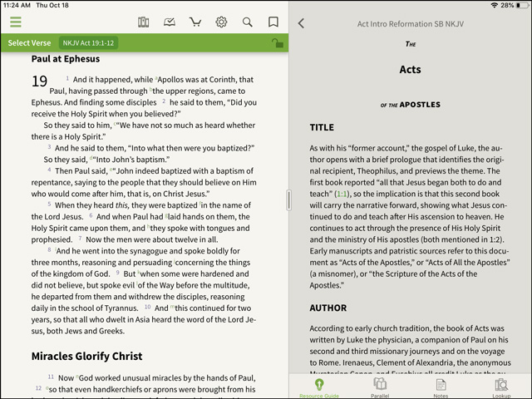Open cross-reference m before 'this continued'
The width and height of the screenshot is (532, 399).
pos(172,307)
